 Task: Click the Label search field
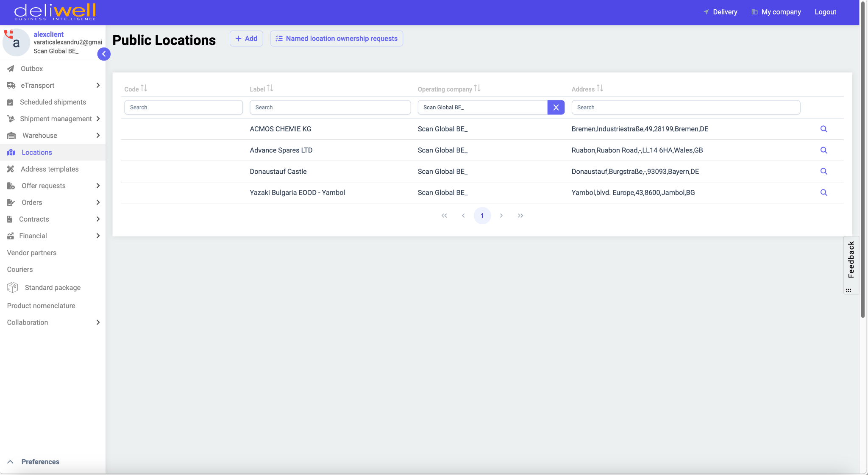click(x=330, y=107)
